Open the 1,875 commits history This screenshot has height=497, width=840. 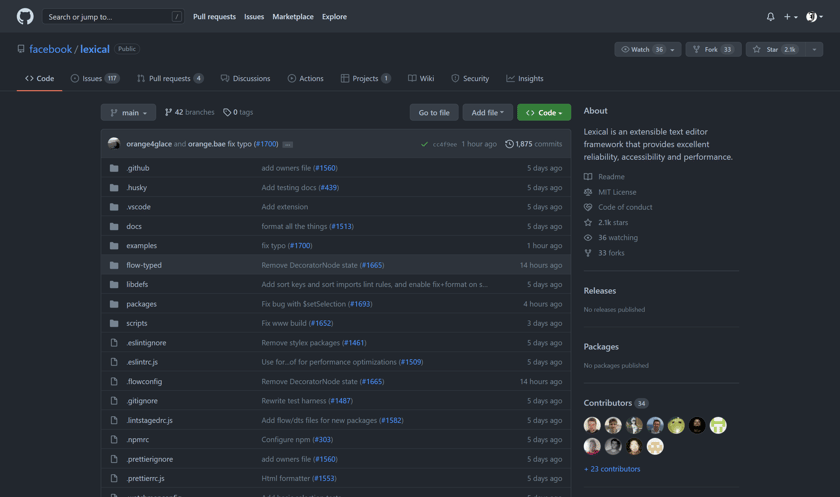534,144
